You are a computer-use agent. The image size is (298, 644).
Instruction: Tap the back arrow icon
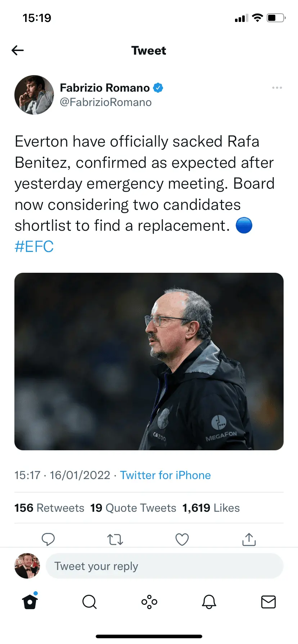click(x=18, y=50)
